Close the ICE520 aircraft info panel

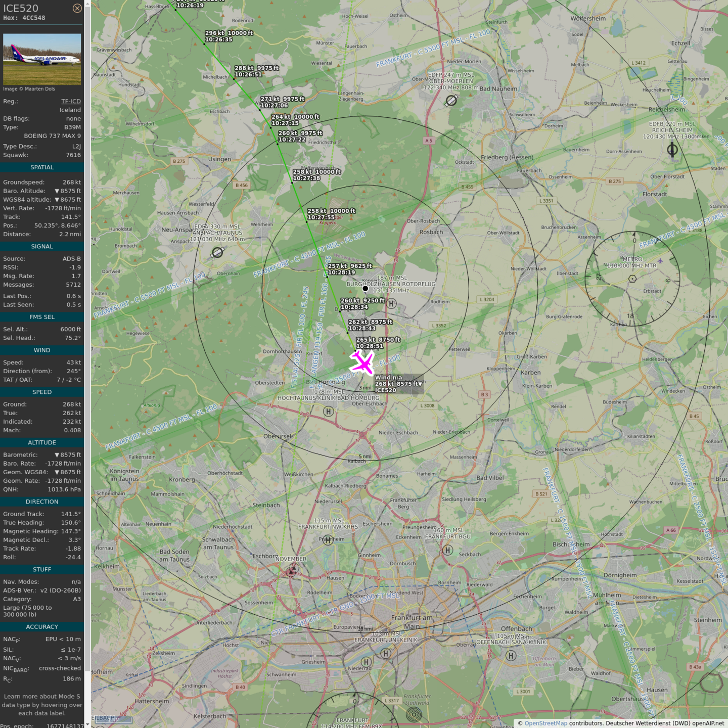[77, 8]
